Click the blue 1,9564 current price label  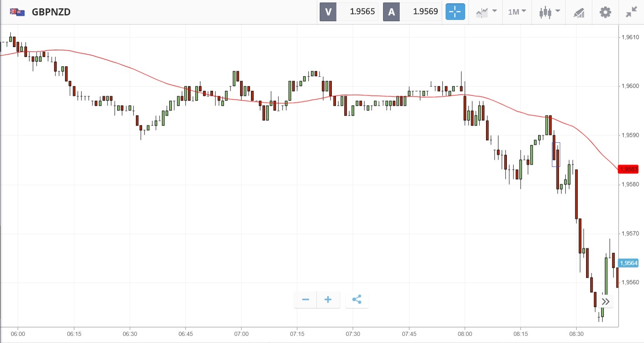pos(629,263)
